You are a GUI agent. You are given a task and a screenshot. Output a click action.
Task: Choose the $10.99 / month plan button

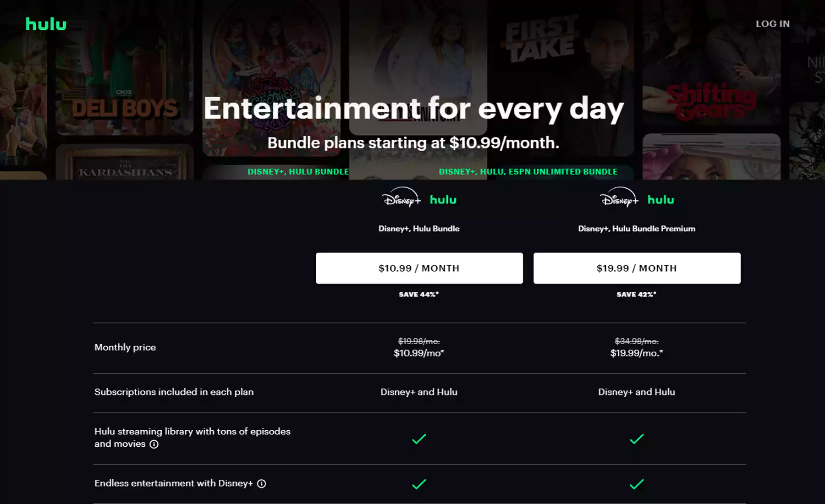point(419,268)
